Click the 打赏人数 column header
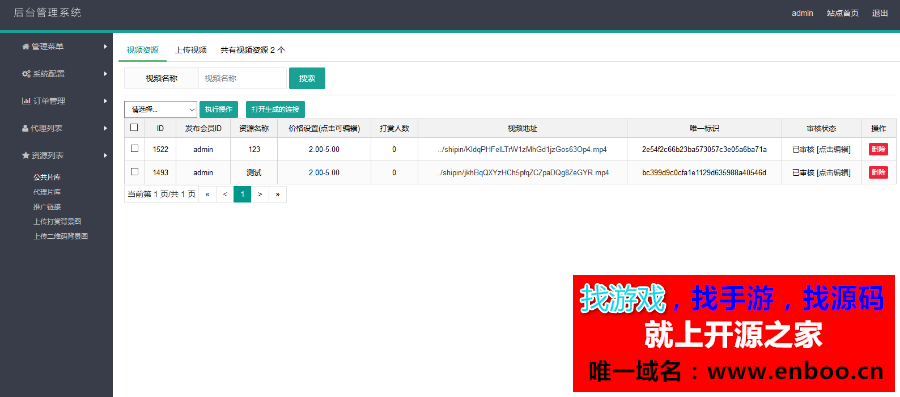 [x=394, y=128]
